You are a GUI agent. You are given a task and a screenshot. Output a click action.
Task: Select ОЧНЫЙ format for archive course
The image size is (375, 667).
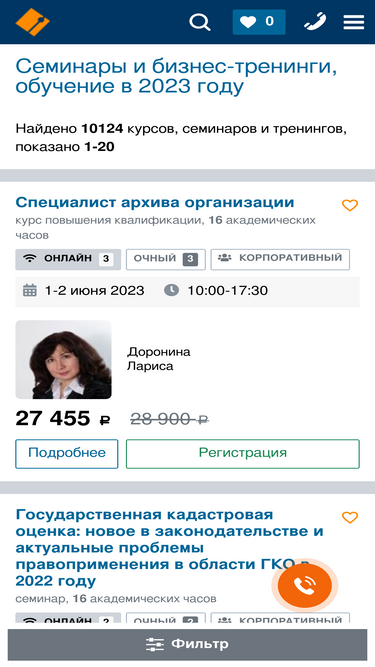click(166, 259)
